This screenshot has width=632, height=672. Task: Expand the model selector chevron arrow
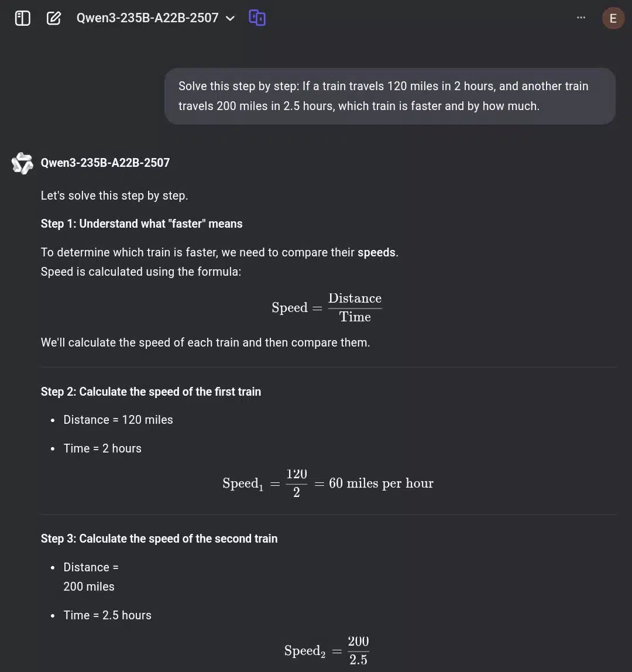230,18
